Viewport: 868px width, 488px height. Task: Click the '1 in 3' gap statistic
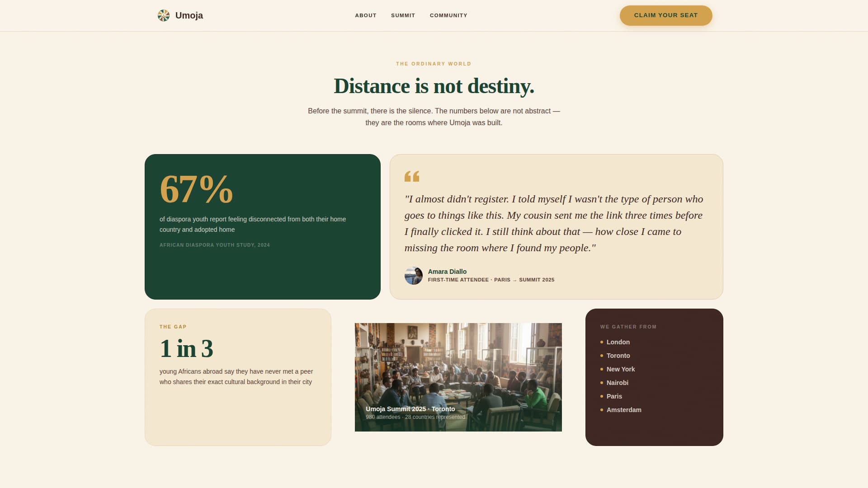coord(186,348)
